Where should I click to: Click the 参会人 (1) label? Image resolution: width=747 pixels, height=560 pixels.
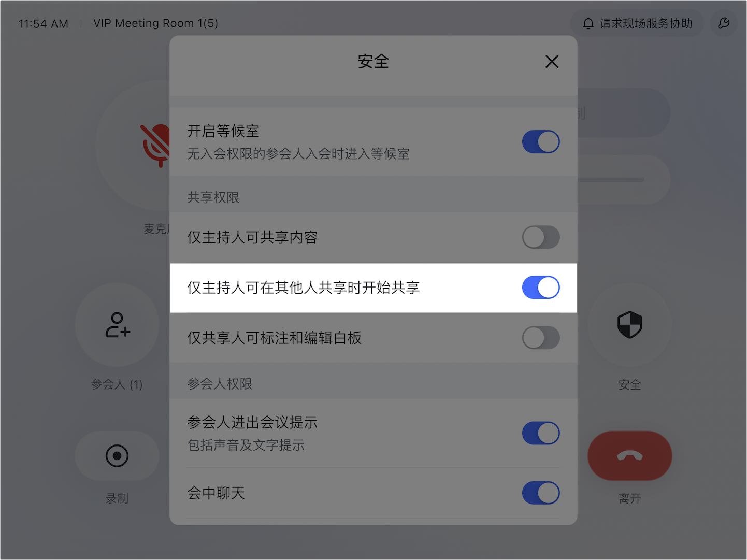(x=117, y=384)
